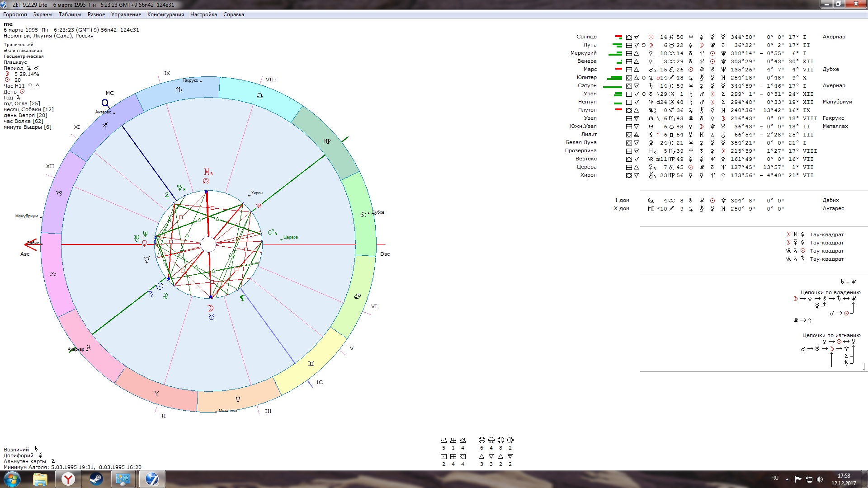Screen dimensions: 868x488
Task: Click the magnifier icon near MC
Action: pyautogui.click(x=106, y=104)
